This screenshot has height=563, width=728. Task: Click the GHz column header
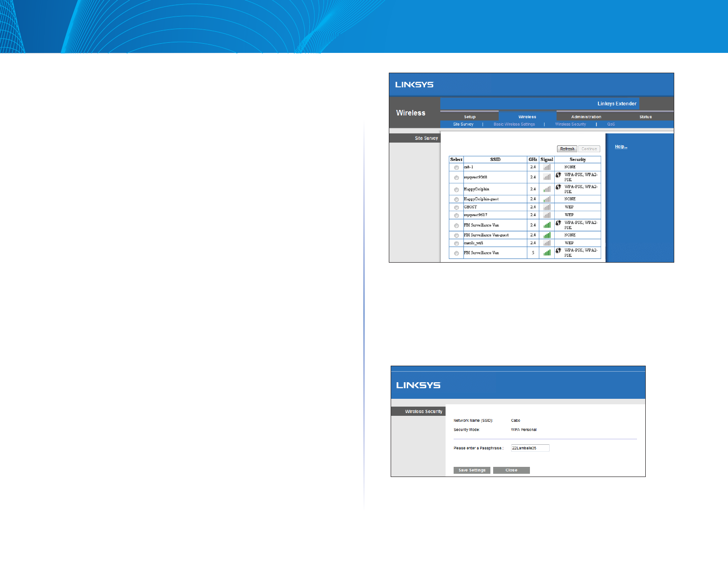(x=533, y=160)
